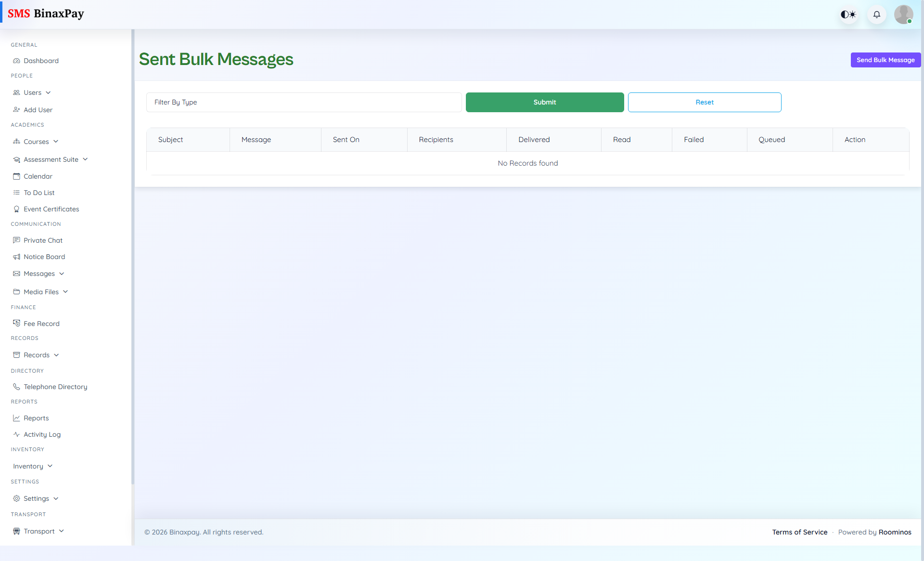The height and width of the screenshot is (561, 924).
Task: Expand the Users menu
Action: coord(32,92)
